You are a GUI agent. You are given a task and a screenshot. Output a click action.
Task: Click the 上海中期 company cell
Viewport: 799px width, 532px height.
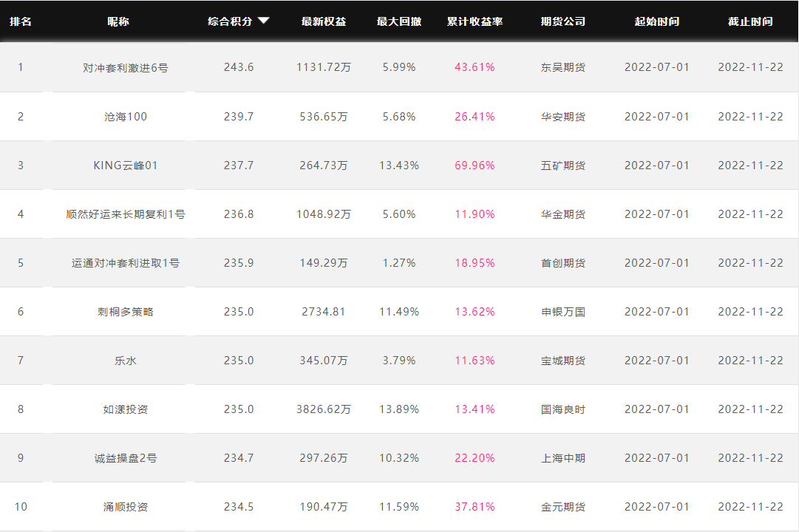563,458
